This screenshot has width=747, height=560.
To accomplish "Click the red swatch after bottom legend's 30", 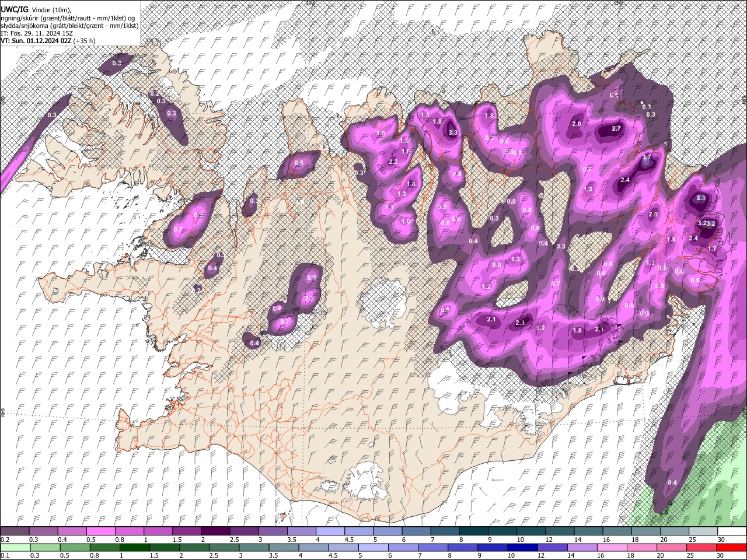I will pos(732,547).
